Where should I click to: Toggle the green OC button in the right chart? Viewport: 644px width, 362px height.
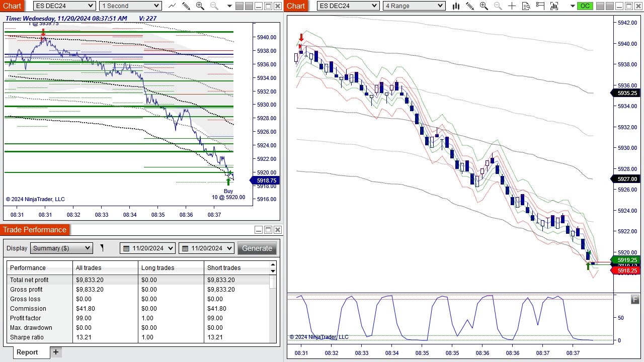[x=585, y=6]
